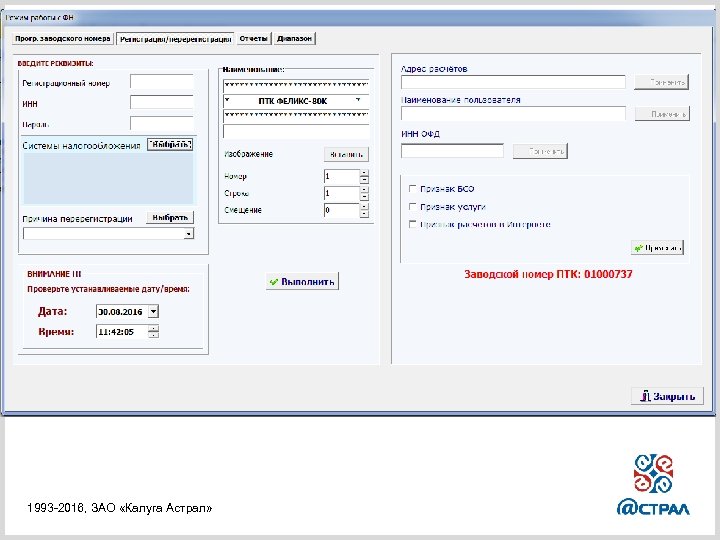Click the ИНН ОФД input field
Image resolution: width=720 pixels, height=540 pixels.
pyautogui.click(x=452, y=151)
